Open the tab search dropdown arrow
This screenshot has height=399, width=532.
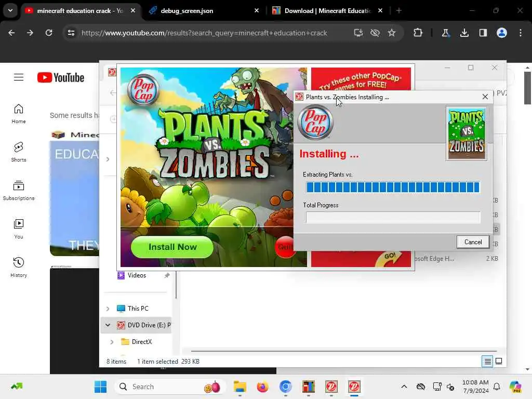[x=10, y=10]
